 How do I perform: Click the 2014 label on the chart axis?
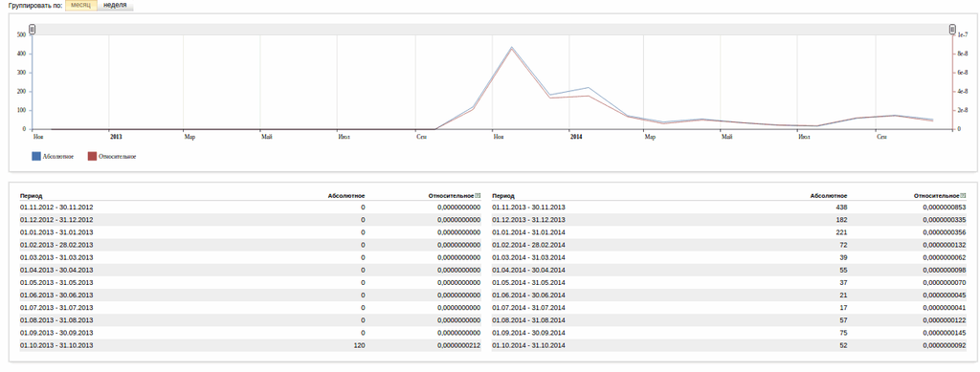point(576,136)
